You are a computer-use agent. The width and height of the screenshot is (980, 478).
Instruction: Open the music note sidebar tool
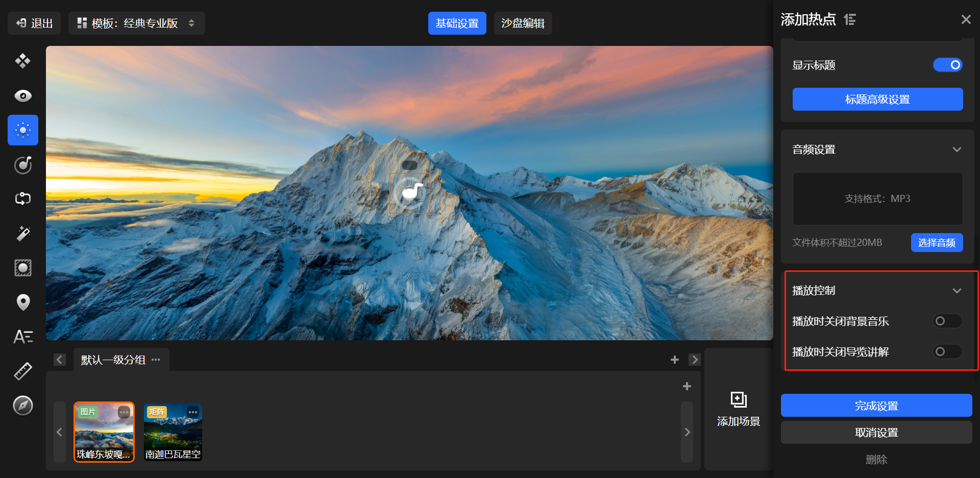(23, 165)
